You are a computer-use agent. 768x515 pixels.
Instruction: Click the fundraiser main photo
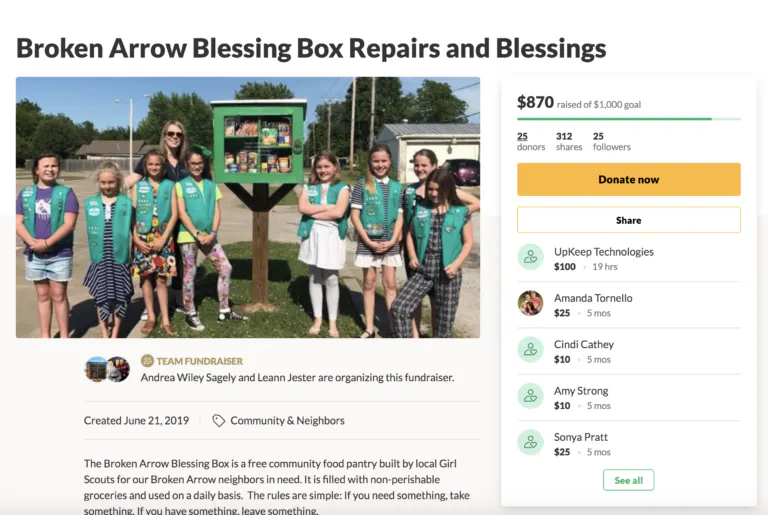(248, 207)
